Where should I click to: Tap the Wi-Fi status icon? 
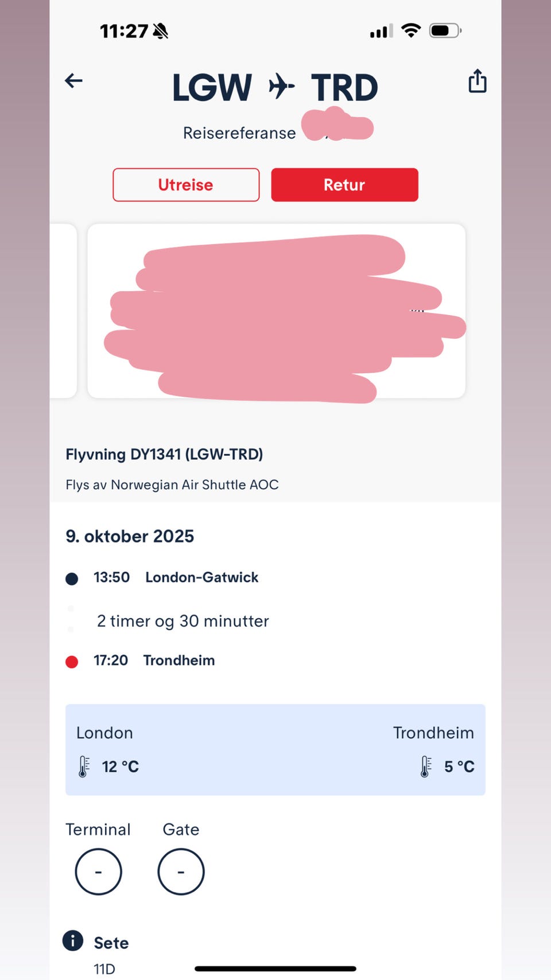click(410, 30)
